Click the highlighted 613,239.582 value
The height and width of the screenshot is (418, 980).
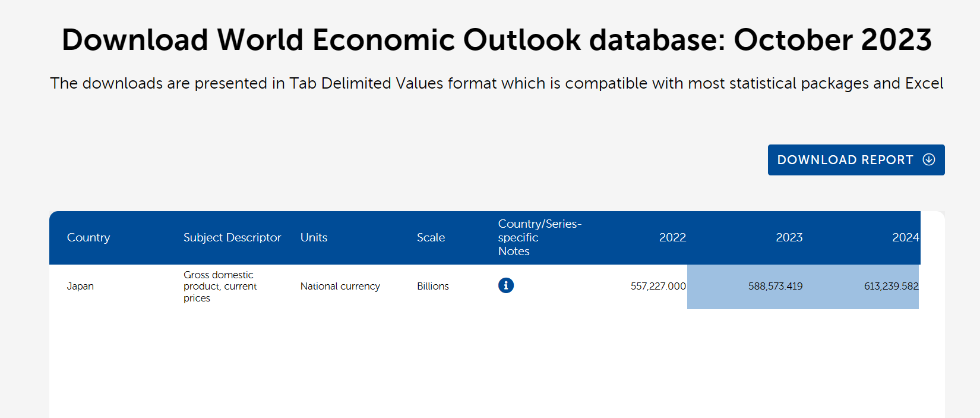(891, 286)
